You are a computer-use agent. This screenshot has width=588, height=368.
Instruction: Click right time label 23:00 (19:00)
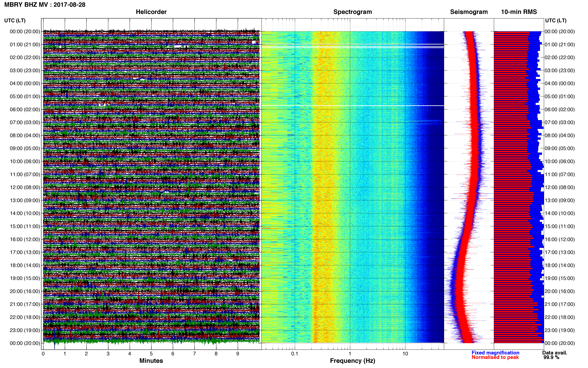coord(560,330)
